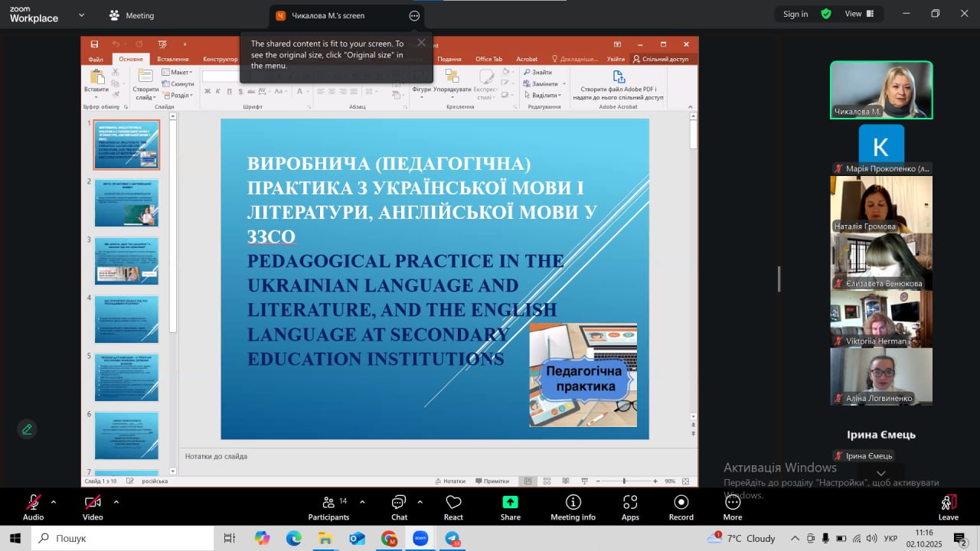Open the Chat panel
The width and height of the screenshot is (980, 551).
click(x=399, y=507)
